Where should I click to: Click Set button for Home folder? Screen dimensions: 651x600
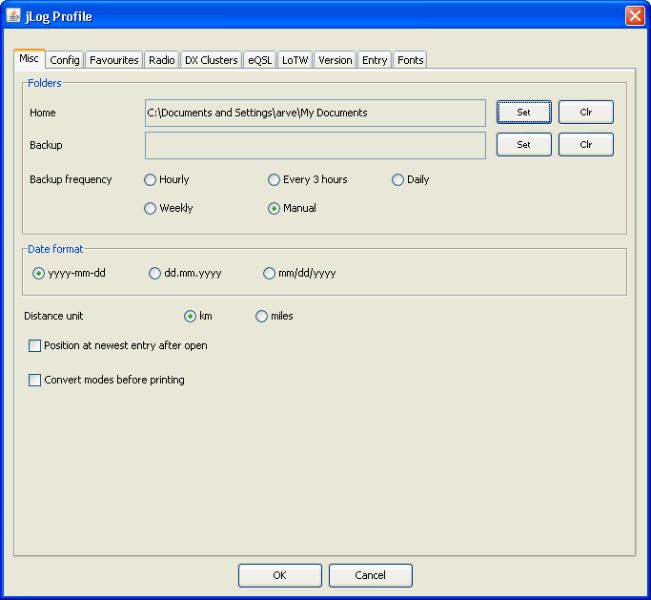pyautogui.click(x=524, y=112)
